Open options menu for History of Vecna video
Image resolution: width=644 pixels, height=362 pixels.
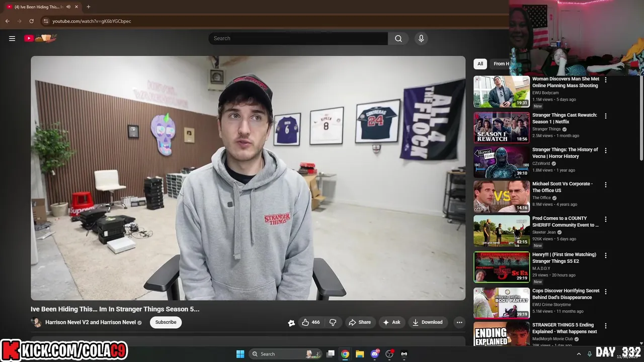coord(606,150)
